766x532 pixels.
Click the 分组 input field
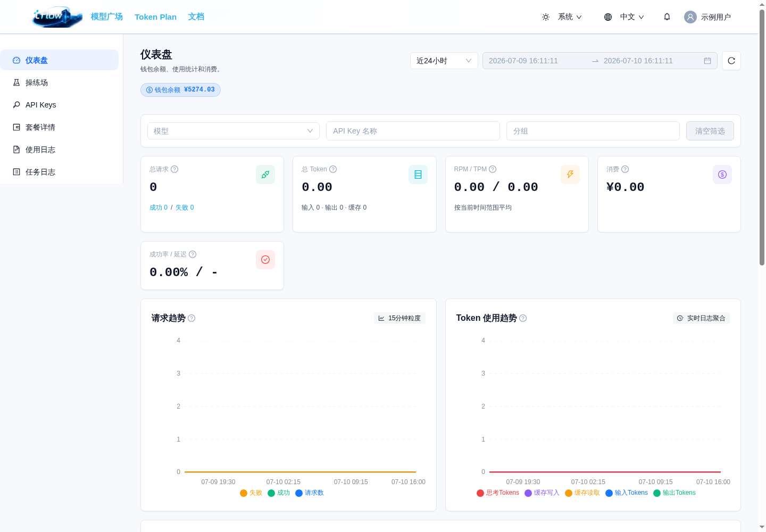[593, 131]
